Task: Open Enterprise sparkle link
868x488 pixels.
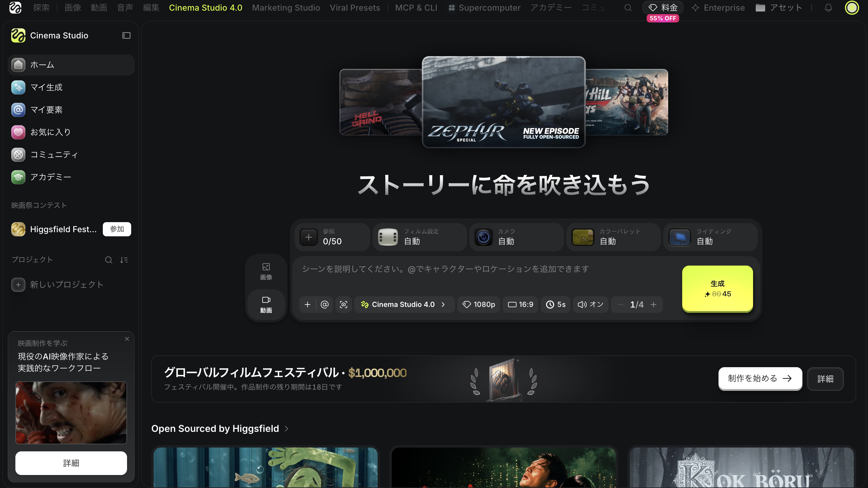Action: (x=718, y=7)
